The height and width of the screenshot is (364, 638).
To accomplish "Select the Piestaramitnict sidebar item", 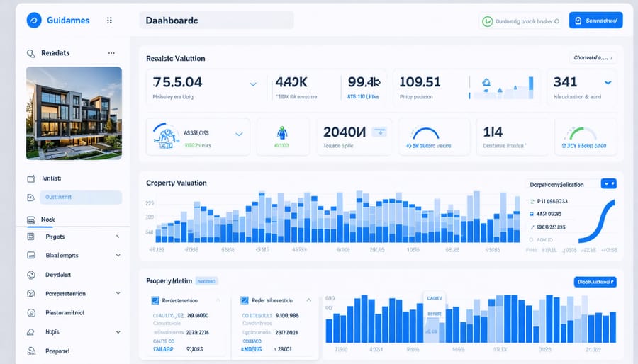I will point(65,312).
